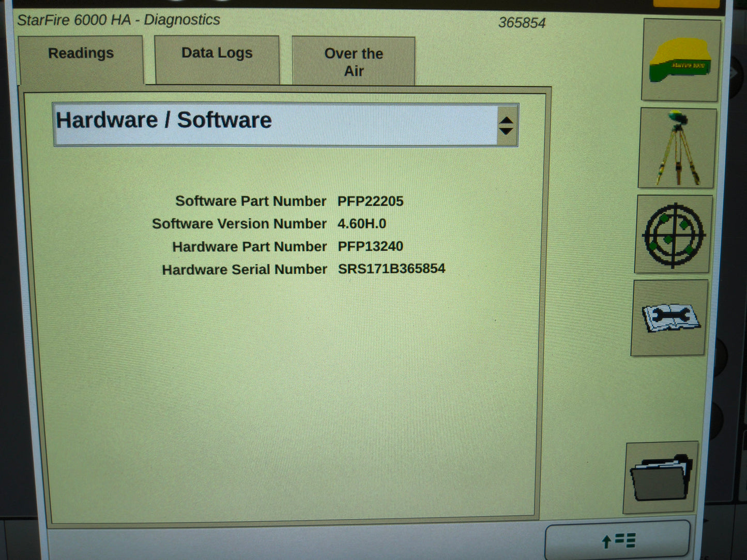Select Software Version Number value 4.60H.0

tap(362, 224)
